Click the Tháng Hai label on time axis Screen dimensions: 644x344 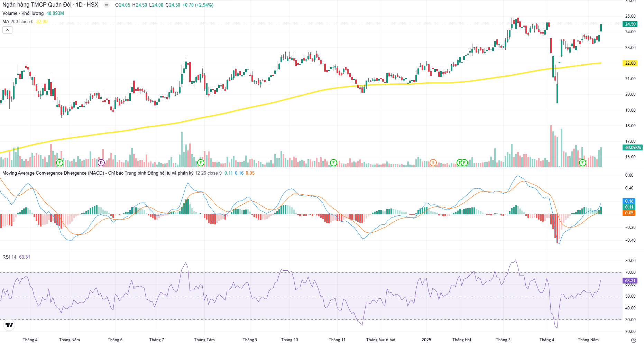(462, 340)
